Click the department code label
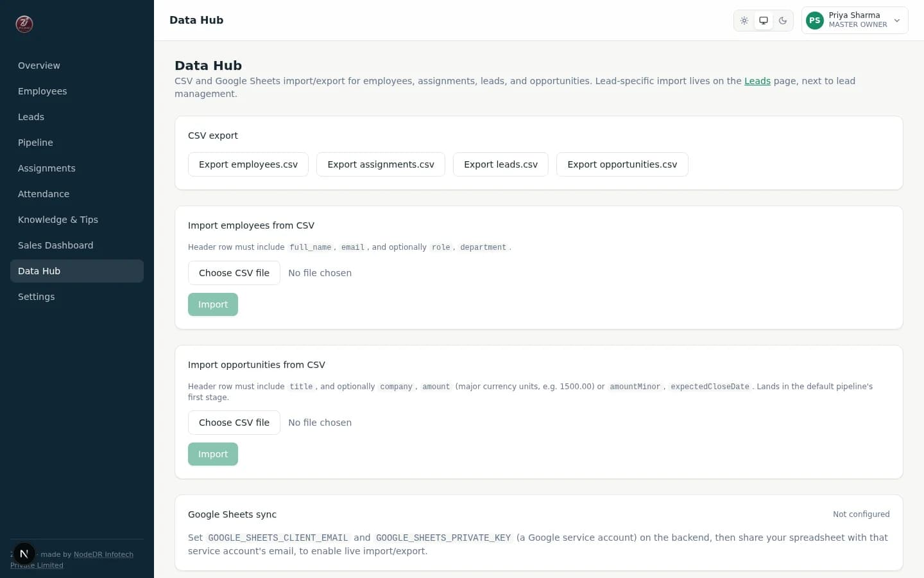924x578 pixels. [x=483, y=247]
